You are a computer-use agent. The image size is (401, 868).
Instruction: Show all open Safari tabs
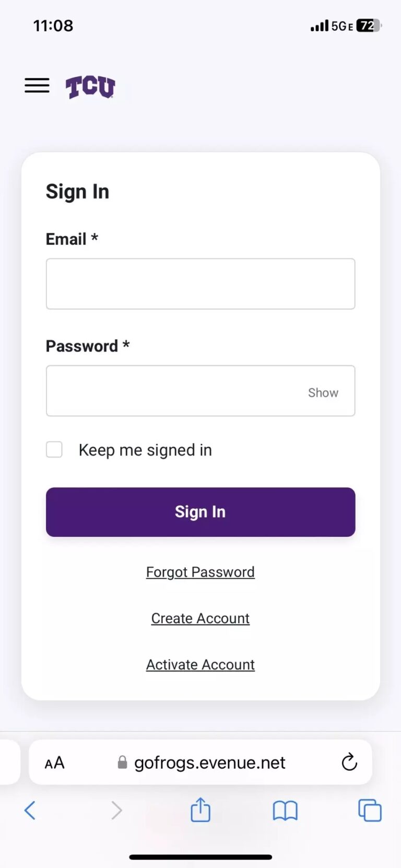pos(370,811)
